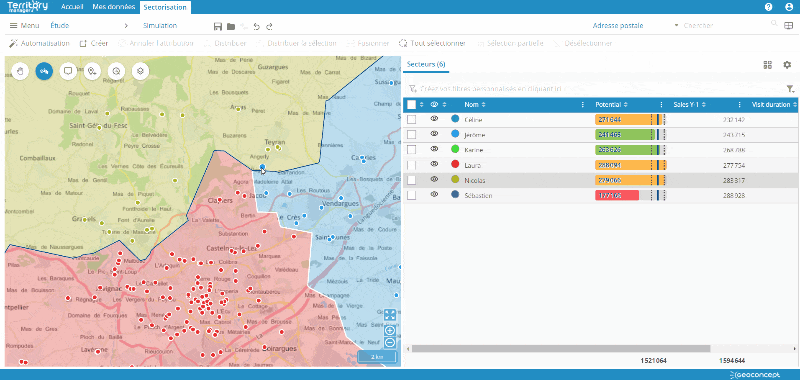The width and height of the screenshot is (800, 380).
Task: Click the visibility column header eye icon
Action: [x=435, y=104]
